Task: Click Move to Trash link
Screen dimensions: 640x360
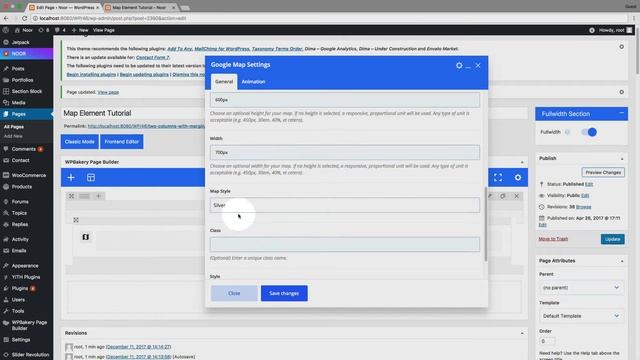Action: (553, 239)
